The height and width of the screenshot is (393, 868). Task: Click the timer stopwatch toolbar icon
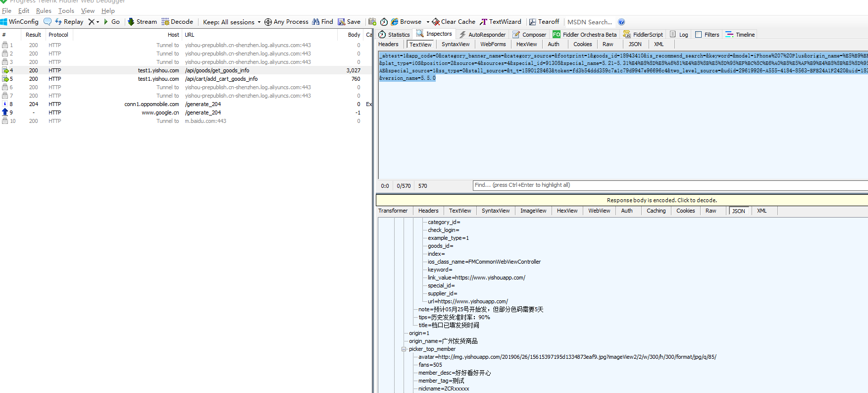pyautogui.click(x=384, y=22)
